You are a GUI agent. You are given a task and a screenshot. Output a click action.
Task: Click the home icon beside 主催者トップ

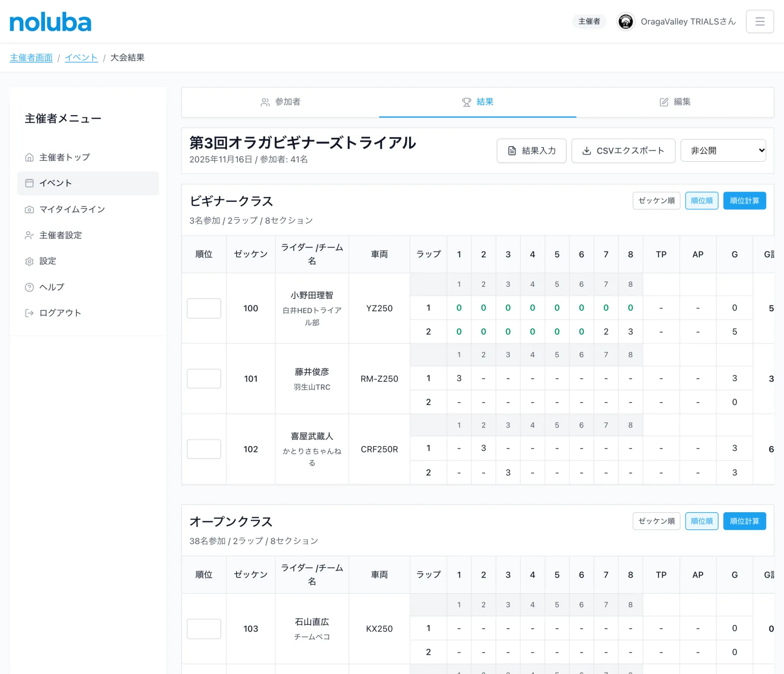click(29, 157)
